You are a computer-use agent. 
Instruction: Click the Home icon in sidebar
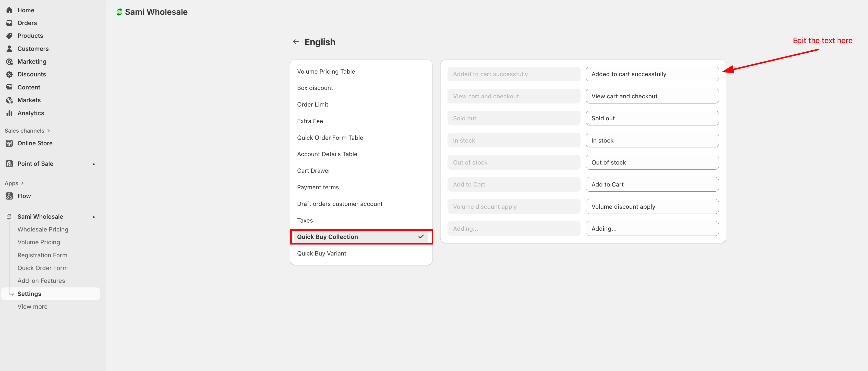point(9,10)
